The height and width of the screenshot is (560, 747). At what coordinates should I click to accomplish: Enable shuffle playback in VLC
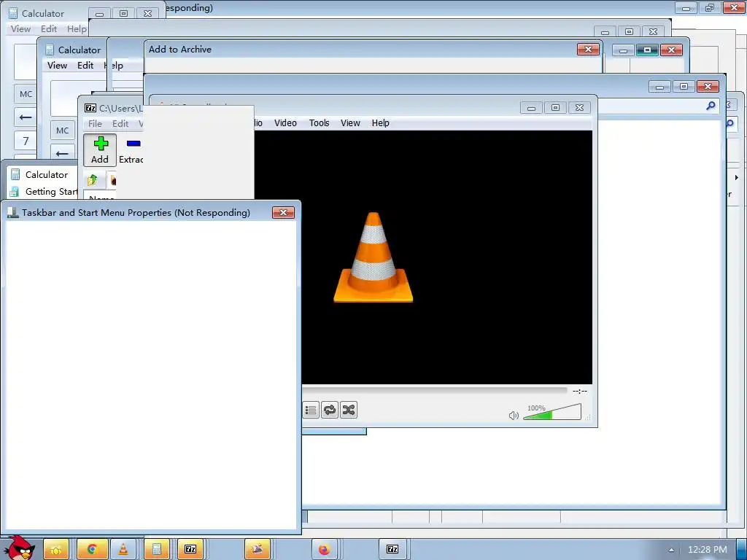pyautogui.click(x=349, y=410)
